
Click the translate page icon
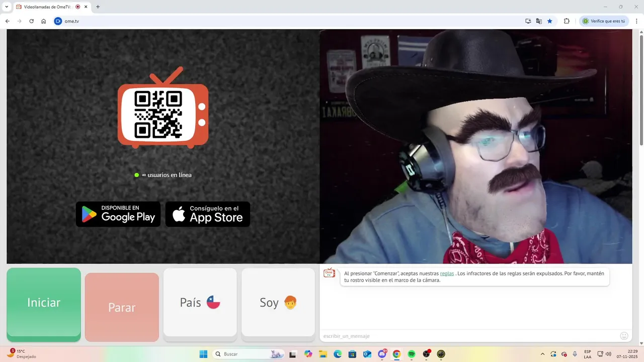pyautogui.click(x=539, y=21)
